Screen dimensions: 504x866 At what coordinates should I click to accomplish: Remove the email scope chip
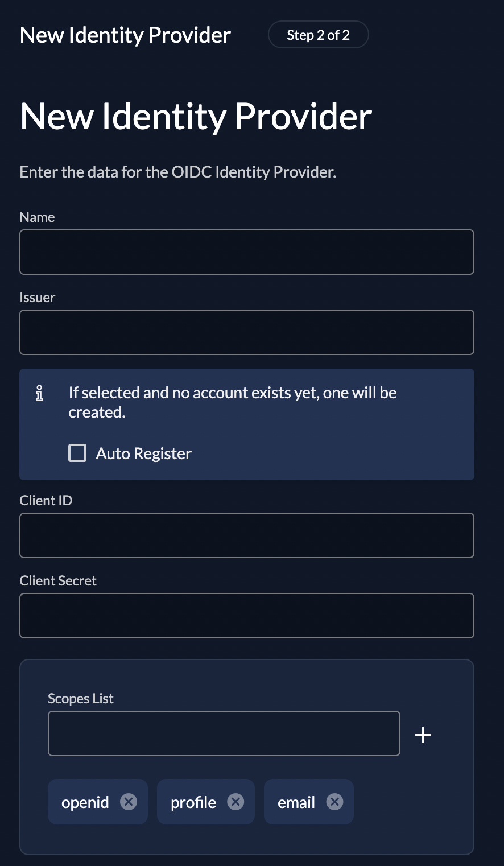[335, 802]
